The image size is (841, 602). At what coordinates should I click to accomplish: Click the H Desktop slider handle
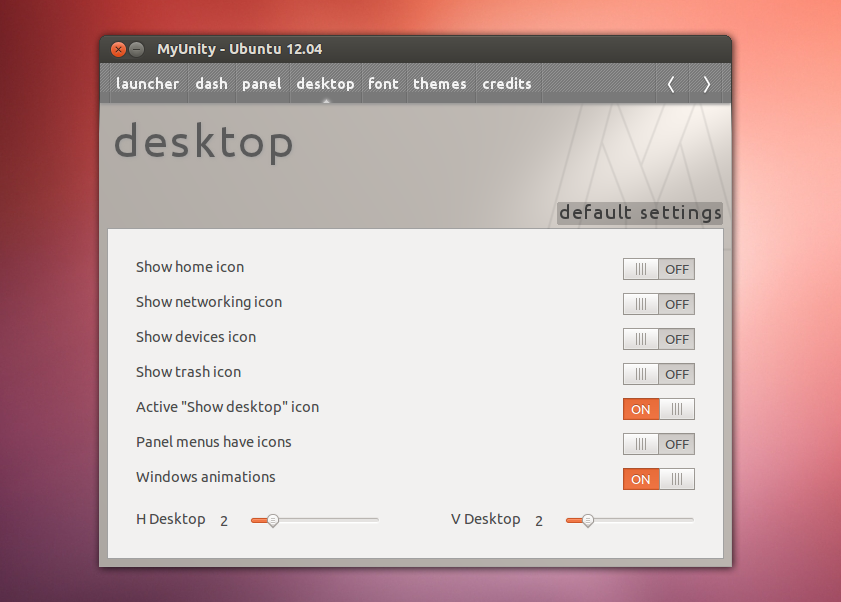pos(273,520)
